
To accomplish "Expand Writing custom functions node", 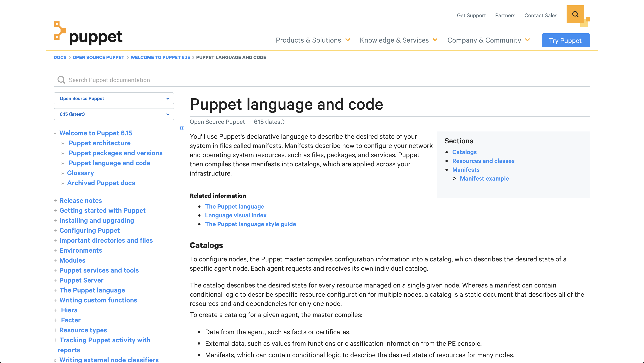I will pos(56,300).
